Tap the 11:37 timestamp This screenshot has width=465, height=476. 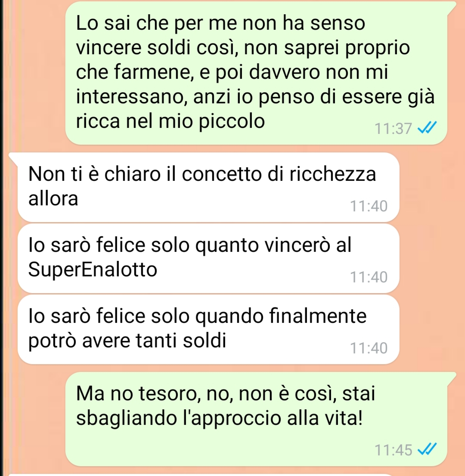(x=393, y=128)
